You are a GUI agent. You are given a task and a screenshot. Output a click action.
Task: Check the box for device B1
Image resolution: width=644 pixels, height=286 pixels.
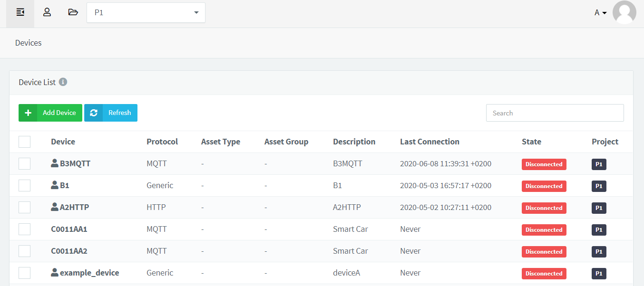point(24,185)
